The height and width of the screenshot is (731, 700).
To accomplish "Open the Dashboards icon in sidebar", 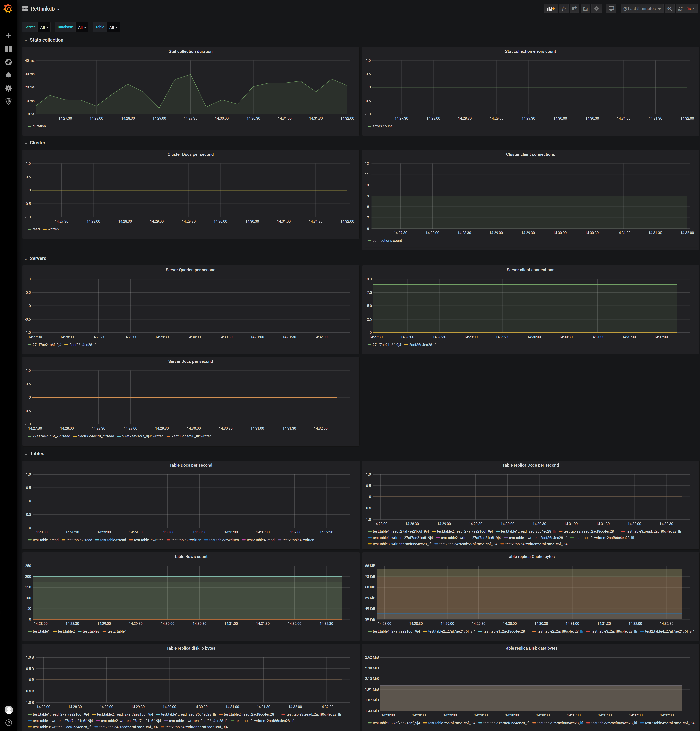I will click(x=9, y=49).
